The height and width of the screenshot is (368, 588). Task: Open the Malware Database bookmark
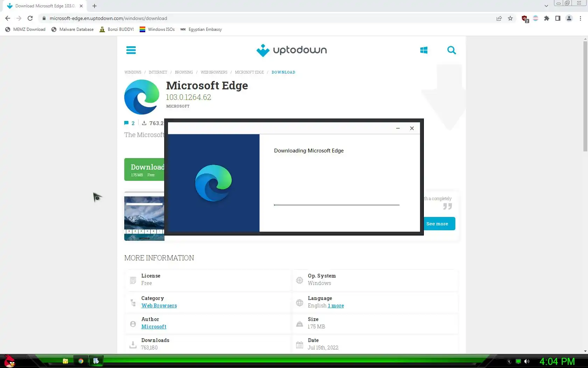tap(72, 29)
